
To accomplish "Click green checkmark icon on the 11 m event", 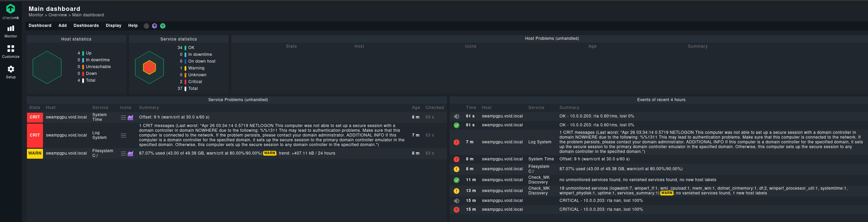I will [x=457, y=180].
